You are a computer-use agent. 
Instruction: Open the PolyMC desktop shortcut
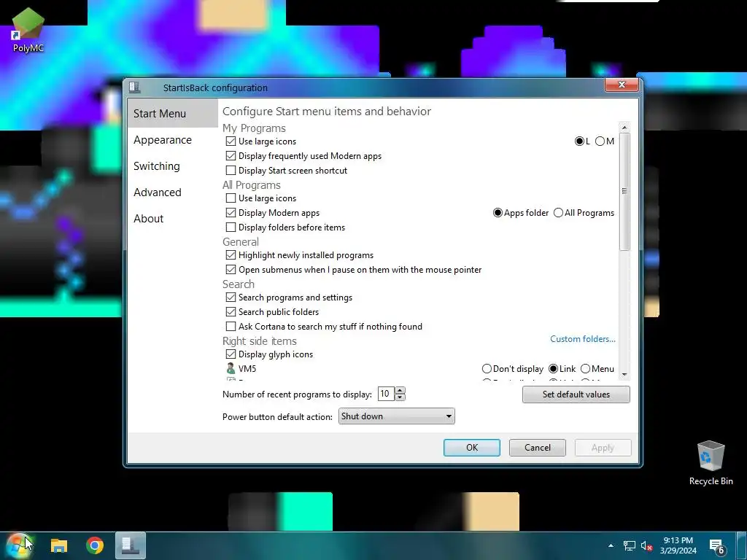(28, 29)
